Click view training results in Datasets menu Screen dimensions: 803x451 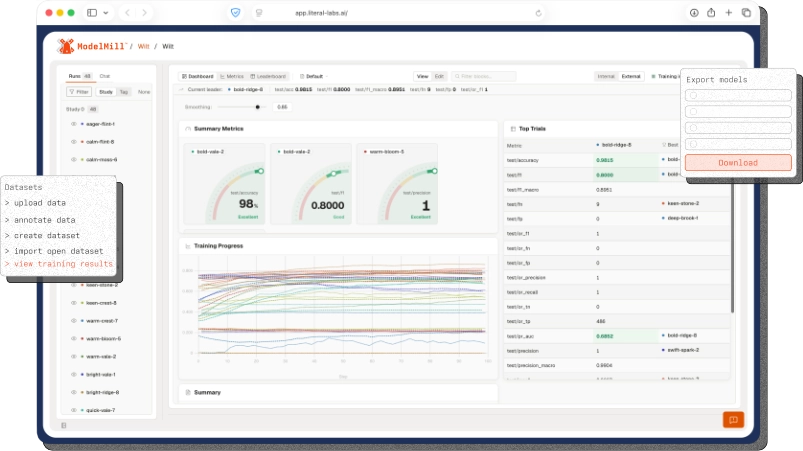[63, 264]
